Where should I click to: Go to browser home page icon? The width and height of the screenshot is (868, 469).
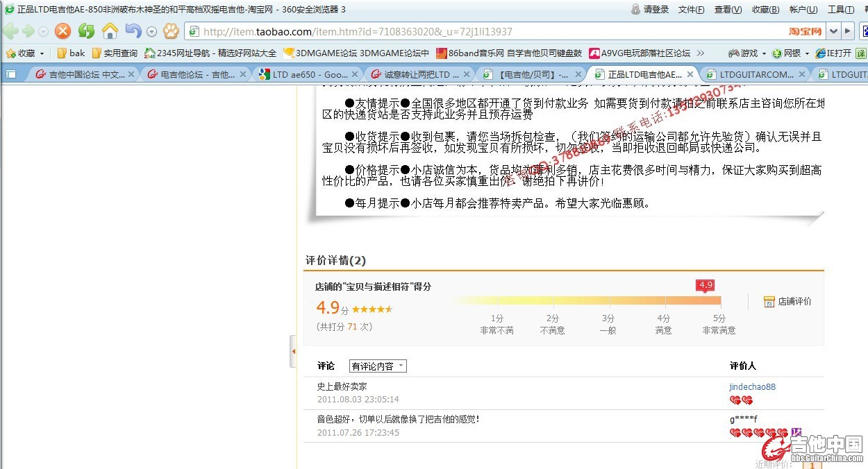coord(110,31)
